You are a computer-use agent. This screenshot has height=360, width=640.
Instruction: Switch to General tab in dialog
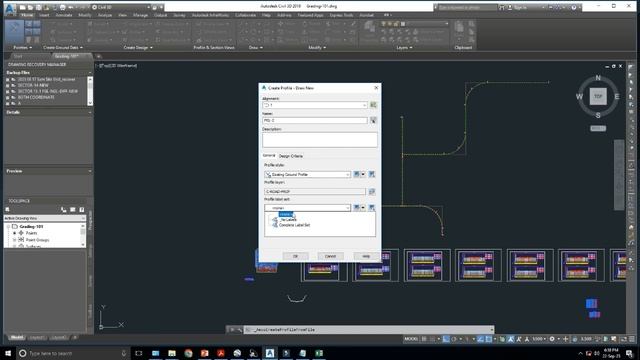269,156
